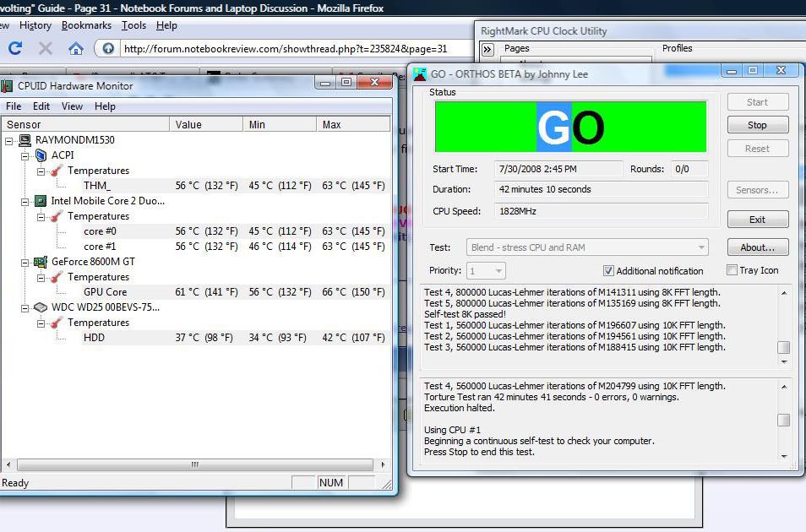Viewport: 806px width, 532px height.
Task: Select the core #1 sensor row
Action: [x=235, y=247]
